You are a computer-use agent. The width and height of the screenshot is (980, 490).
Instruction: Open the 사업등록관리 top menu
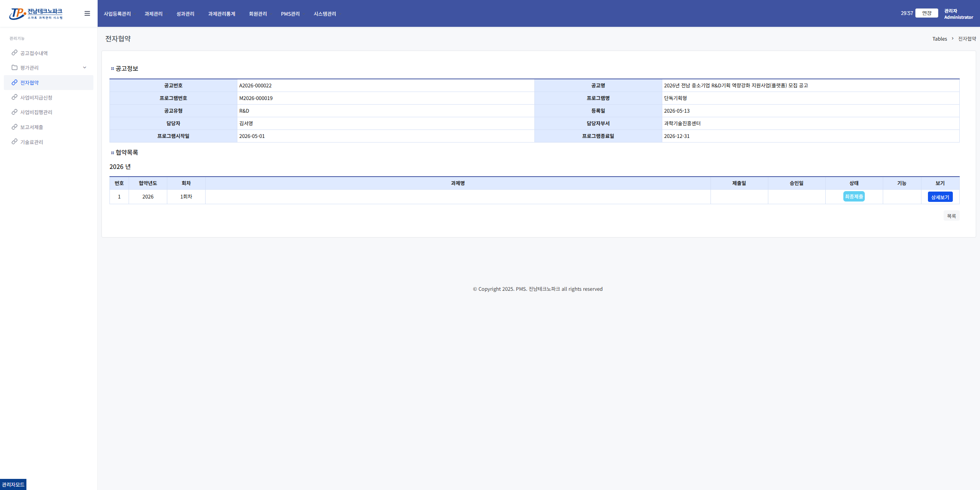(x=117, y=14)
